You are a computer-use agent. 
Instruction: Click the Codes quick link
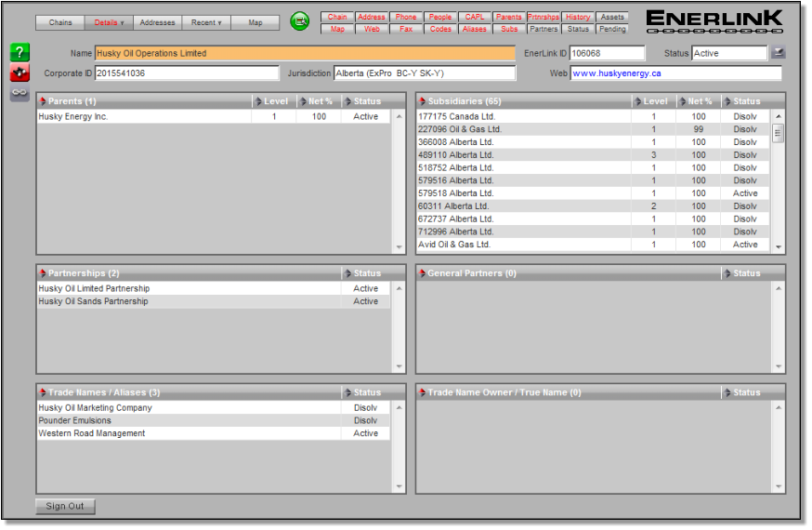pos(440,29)
